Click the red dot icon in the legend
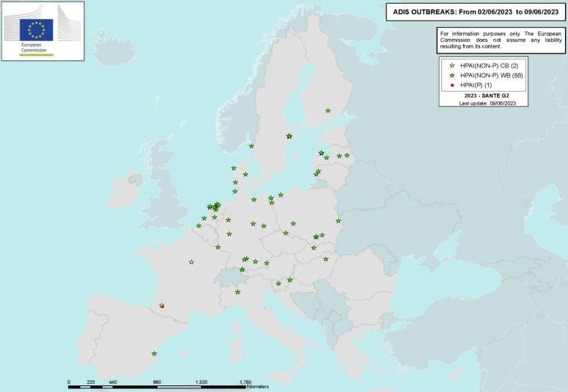The image size is (568, 392). pyautogui.click(x=453, y=86)
